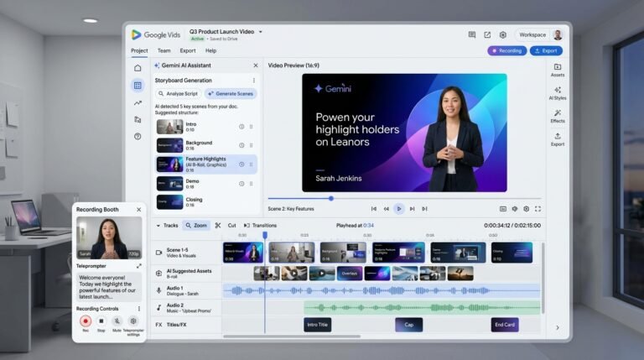
Task: Click the blue Export button
Action: click(x=546, y=50)
